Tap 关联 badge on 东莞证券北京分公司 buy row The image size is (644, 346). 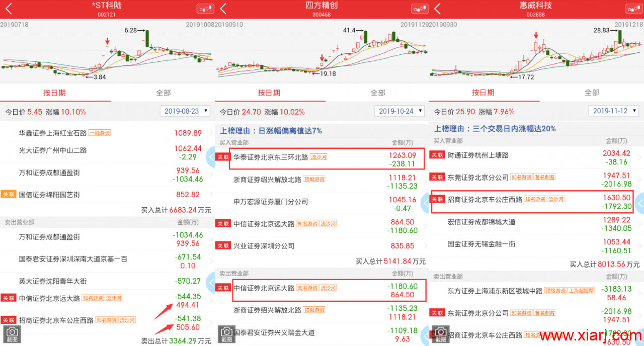(437, 178)
